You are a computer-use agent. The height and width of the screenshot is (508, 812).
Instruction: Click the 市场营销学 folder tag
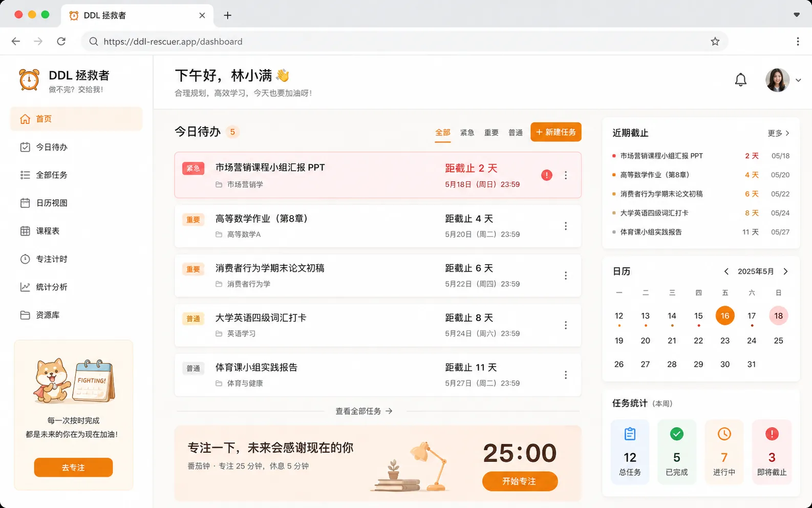239,184
